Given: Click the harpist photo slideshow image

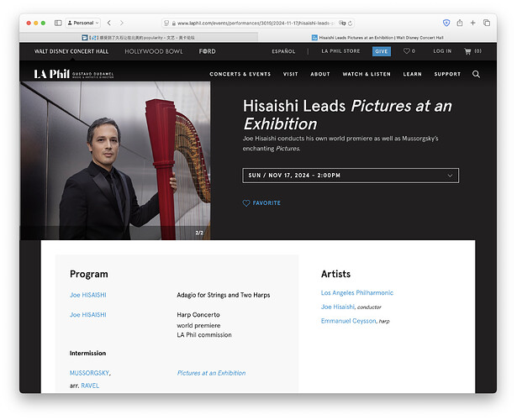Looking at the screenshot, I should point(115,160).
